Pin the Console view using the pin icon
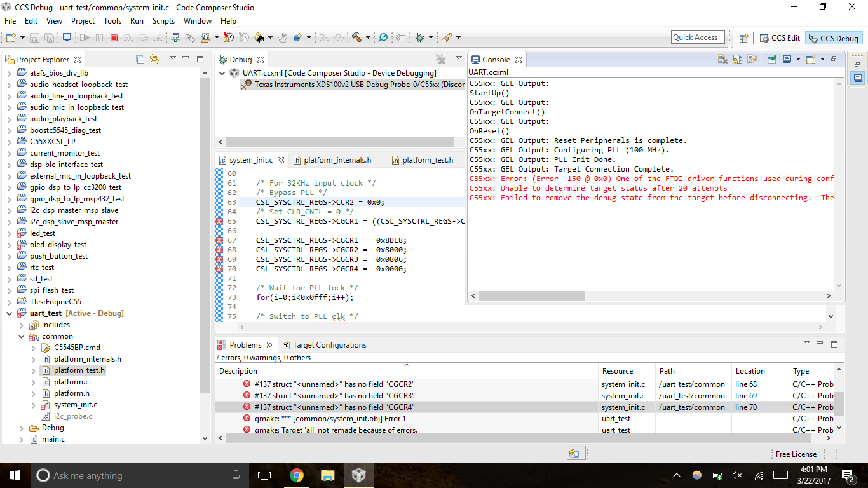Image resolution: width=868 pixels, height=488 pixels. pyautogui.click(x=771, y=58)
